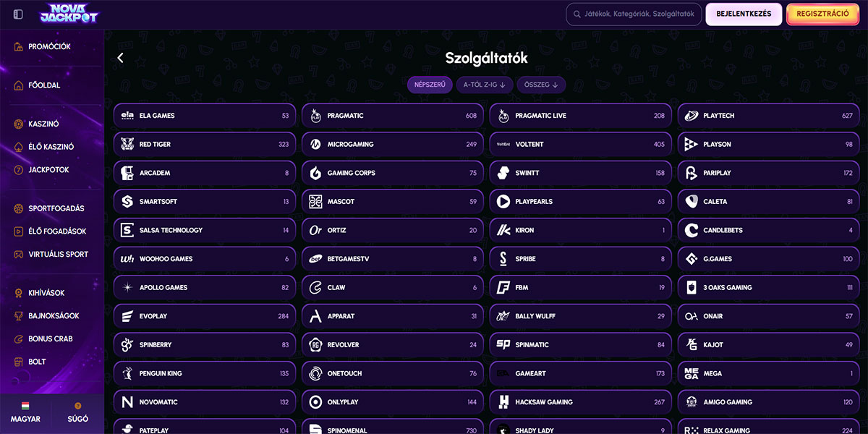868x434 pixels.
Task: Select the Pragmatic provider logo
Action: click(x=315, y=116)
